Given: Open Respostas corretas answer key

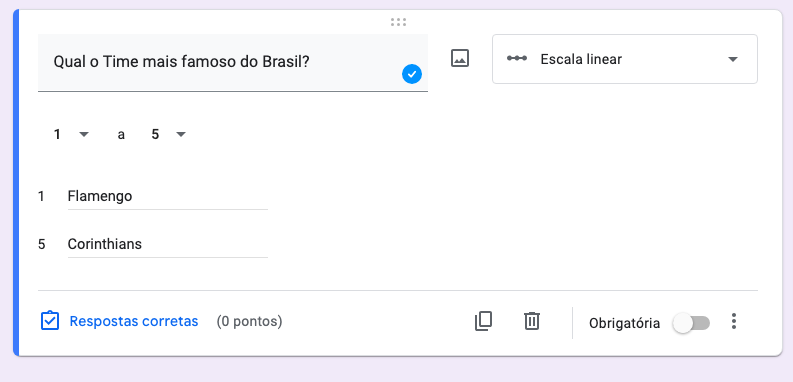Looking at the screenshot, I should (x=134, y=321).
